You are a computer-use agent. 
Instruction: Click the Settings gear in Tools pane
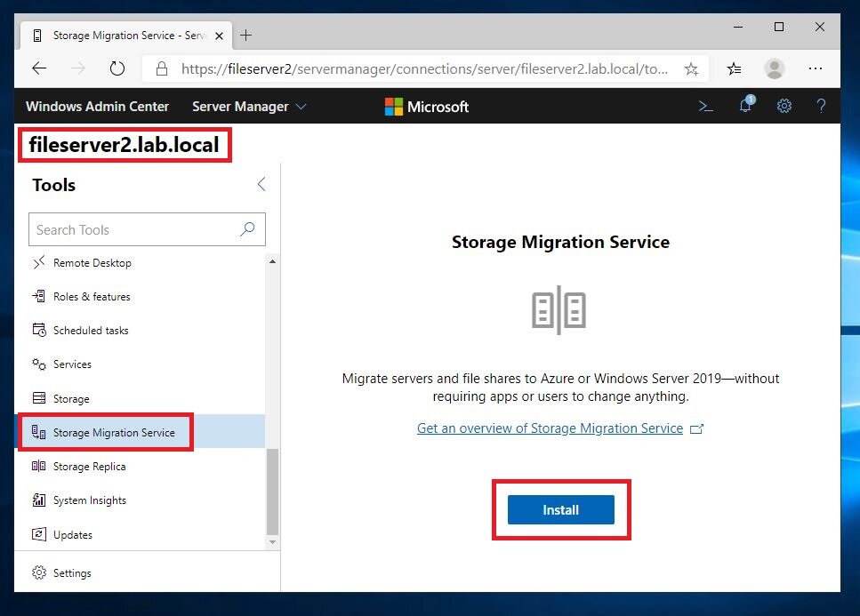39,572
